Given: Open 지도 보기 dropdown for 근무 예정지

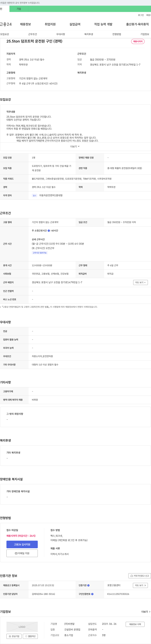Looking at the screenshot, I should (140, 282).
